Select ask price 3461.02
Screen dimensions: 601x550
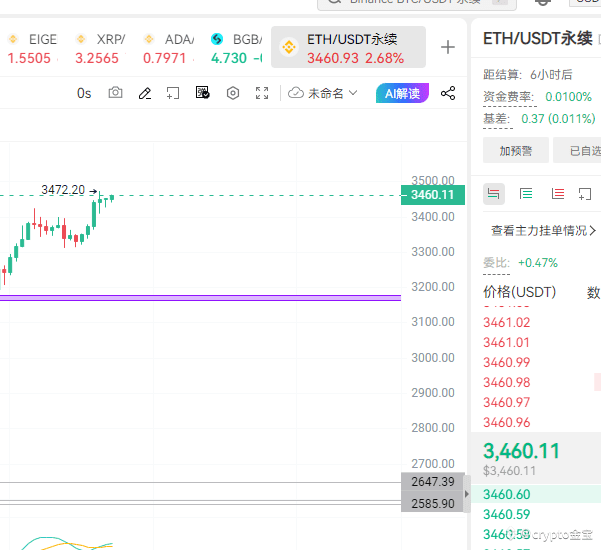pos(506,322)
